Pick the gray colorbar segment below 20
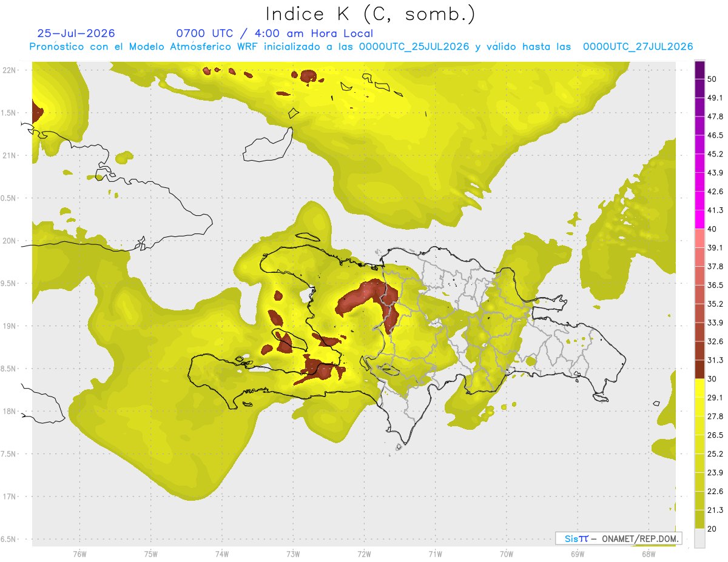Image resolution: width=728 pixels, height=562 pixels. click(x=699, y=538)
